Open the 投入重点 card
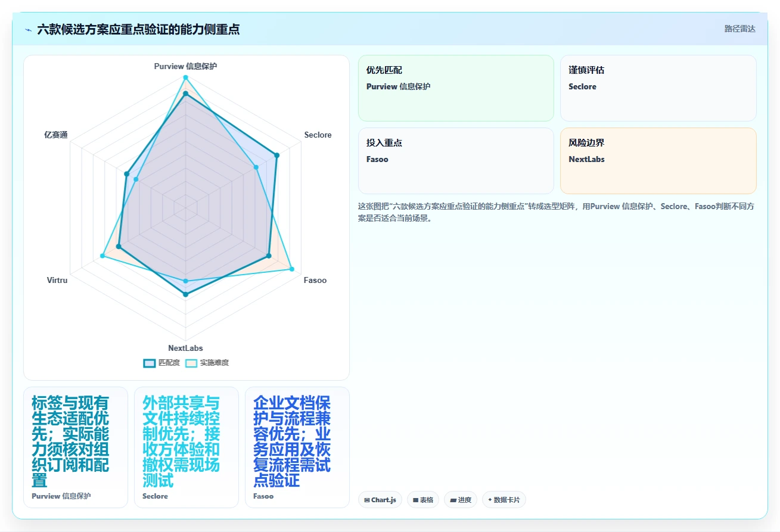Image resolution: width=780 pixels, height=532 pixels. [456, 161]
